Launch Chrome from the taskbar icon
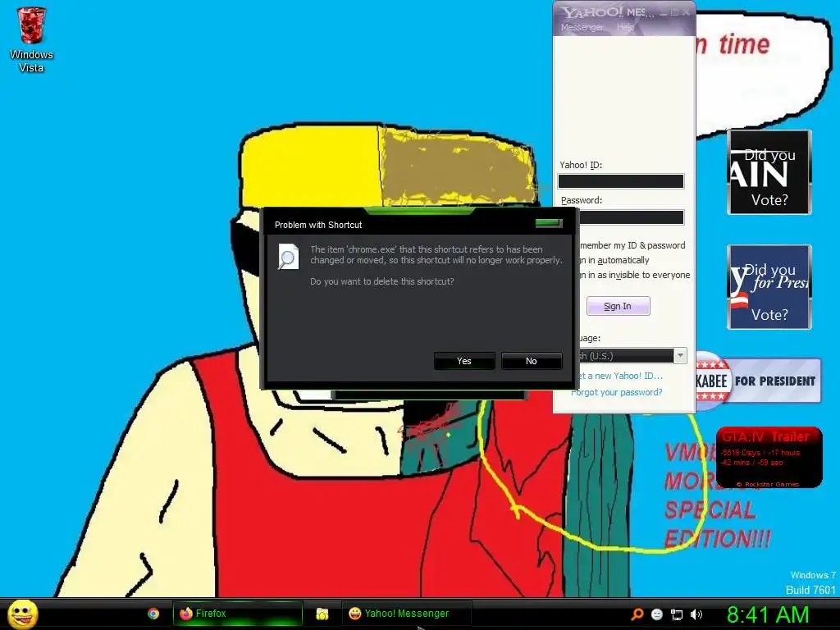 (x=153, y=614)
